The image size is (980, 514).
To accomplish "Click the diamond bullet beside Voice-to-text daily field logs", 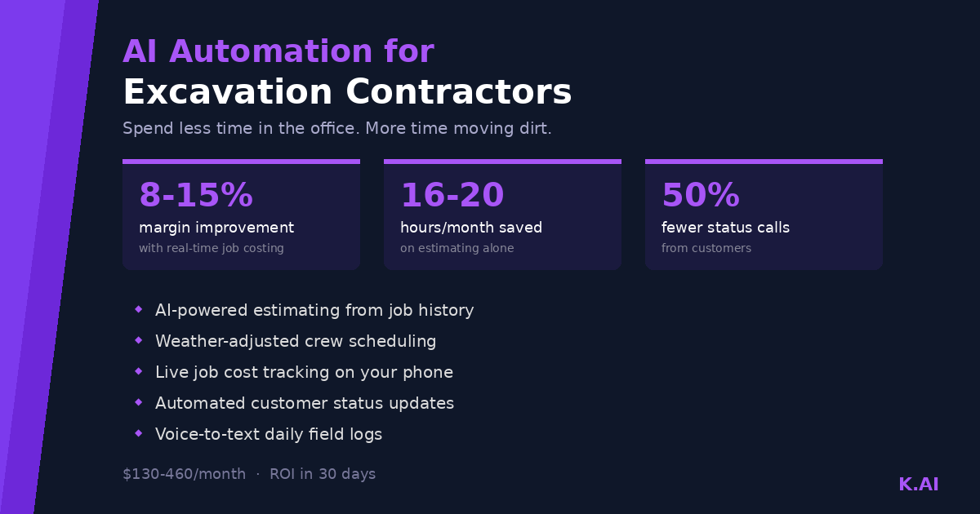I will point(139,433).
